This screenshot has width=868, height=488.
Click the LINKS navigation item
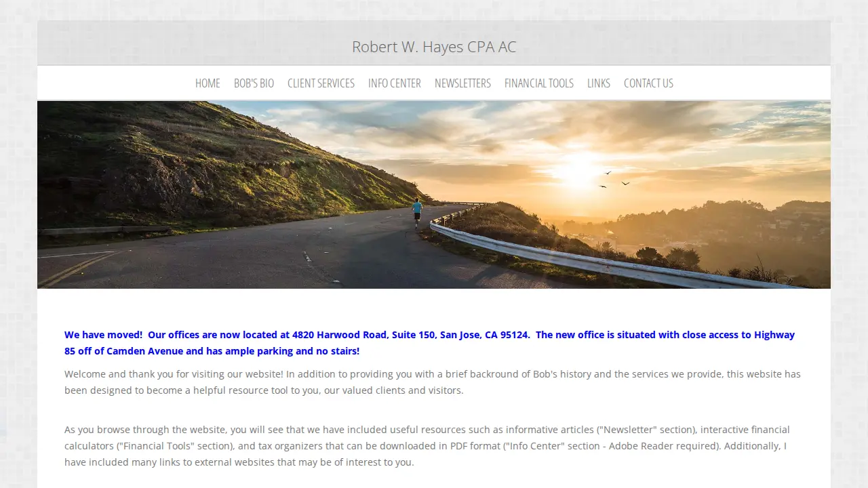599,83
